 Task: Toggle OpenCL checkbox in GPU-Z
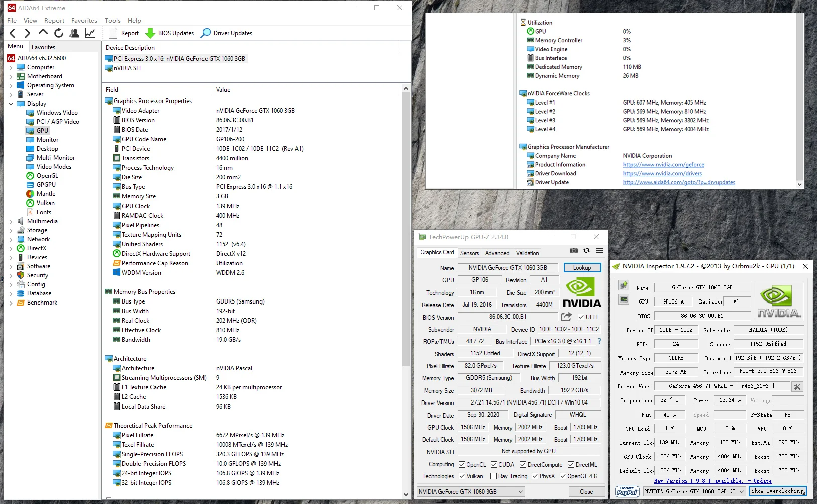(x=462, y=465)
